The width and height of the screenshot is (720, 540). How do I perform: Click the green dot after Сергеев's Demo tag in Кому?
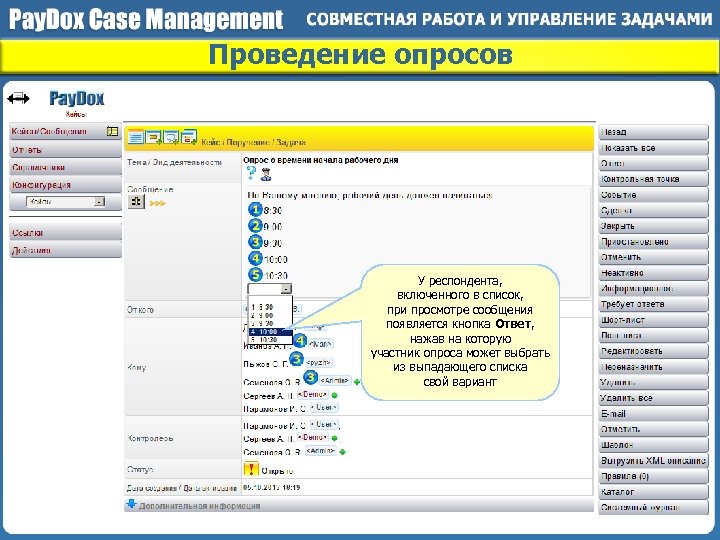click(x=335, y=395)
